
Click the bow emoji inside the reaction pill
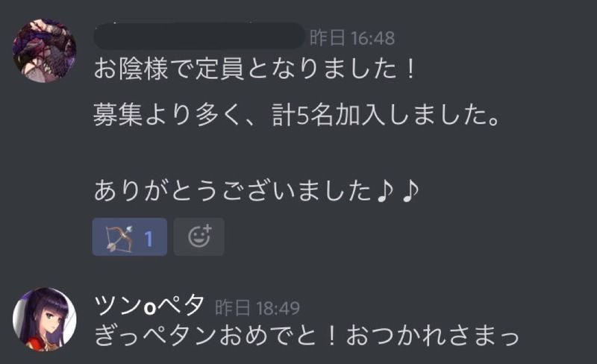(x=119, y=238)
